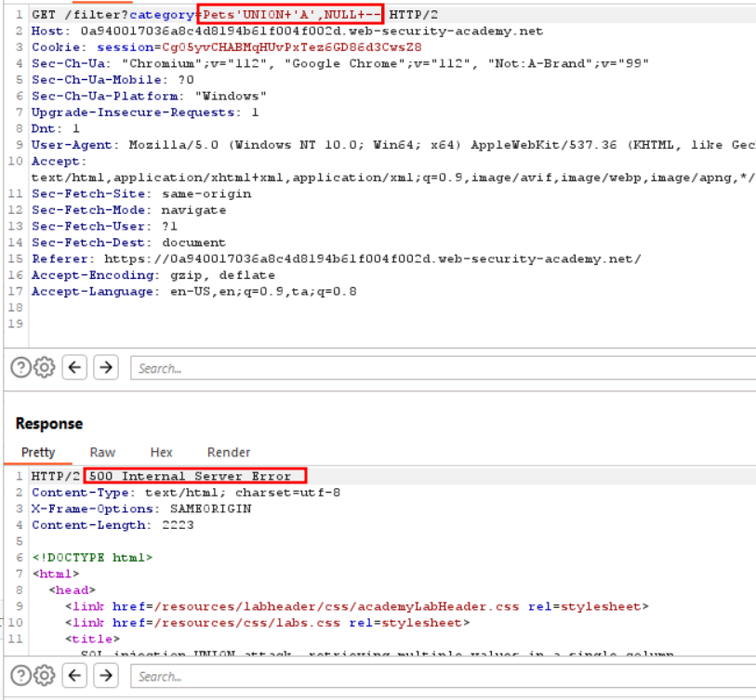Switch to the Render response tab
This screenshot has height=700, width=756.
[229, 452]
